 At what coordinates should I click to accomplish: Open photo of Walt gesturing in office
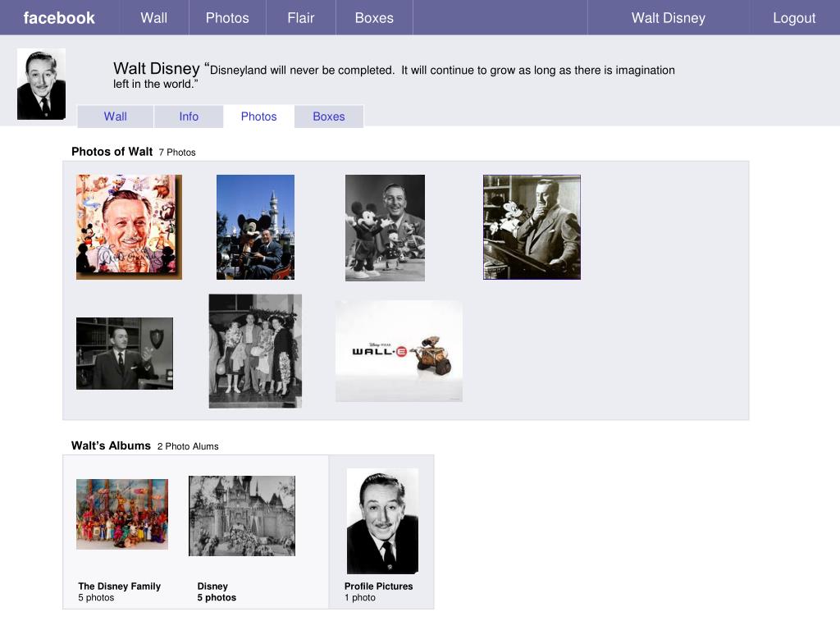point(125,354)
